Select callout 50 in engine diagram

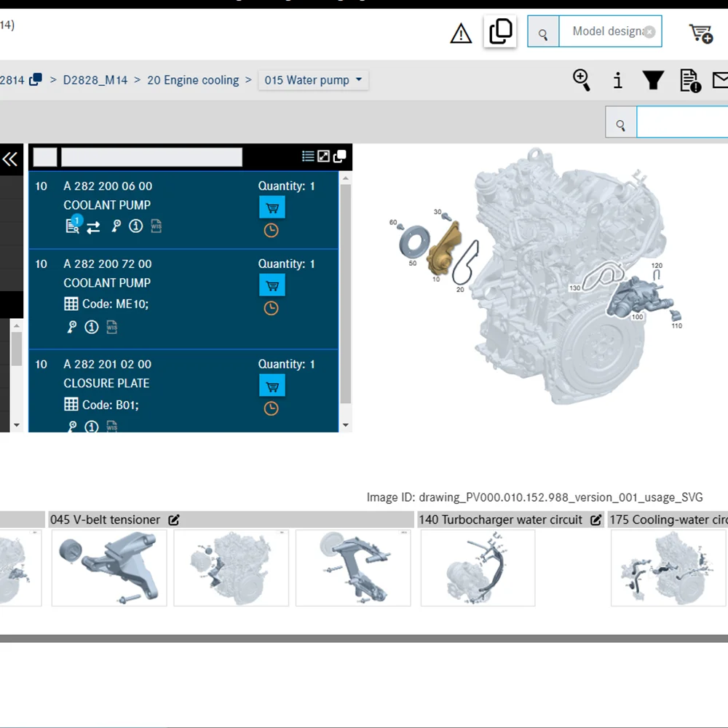point(412,263)
